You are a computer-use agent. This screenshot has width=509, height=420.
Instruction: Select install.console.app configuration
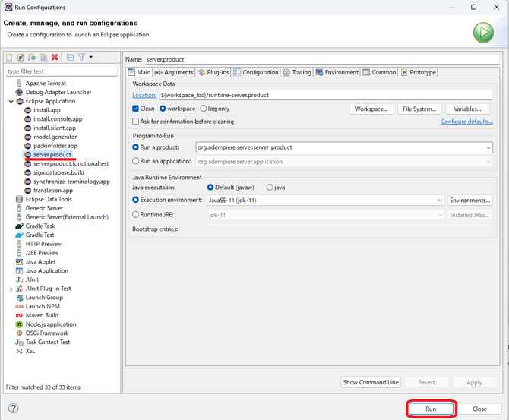(x=58, y=119)
